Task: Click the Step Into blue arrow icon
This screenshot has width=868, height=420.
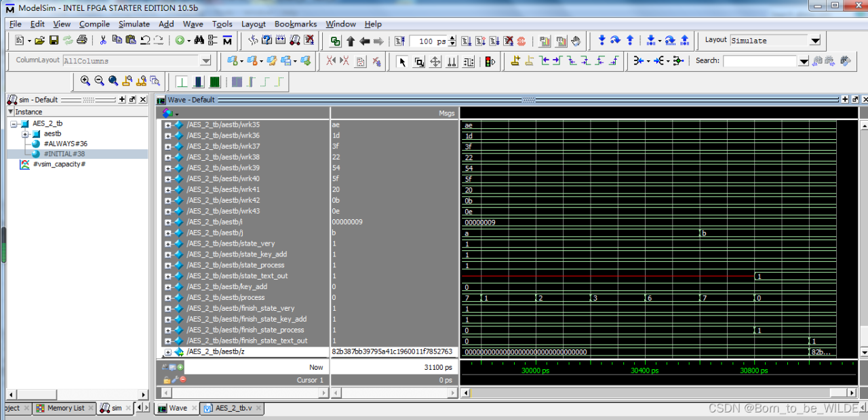Action: pyautogui.click(x=601, y=40)
